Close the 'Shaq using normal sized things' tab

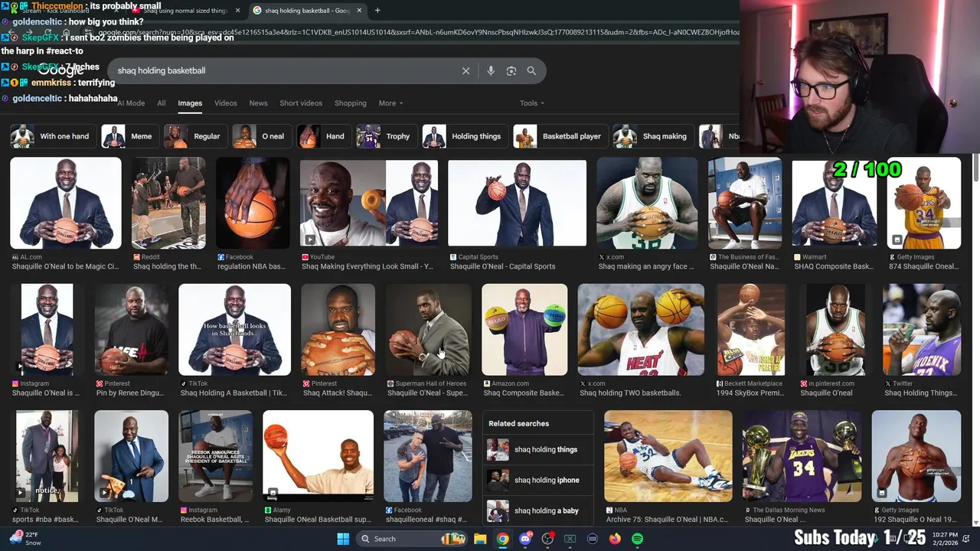tap(237, 10)
